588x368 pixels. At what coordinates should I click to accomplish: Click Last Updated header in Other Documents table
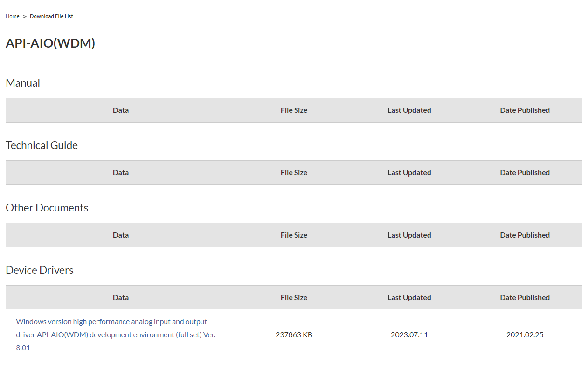[409, 235]
